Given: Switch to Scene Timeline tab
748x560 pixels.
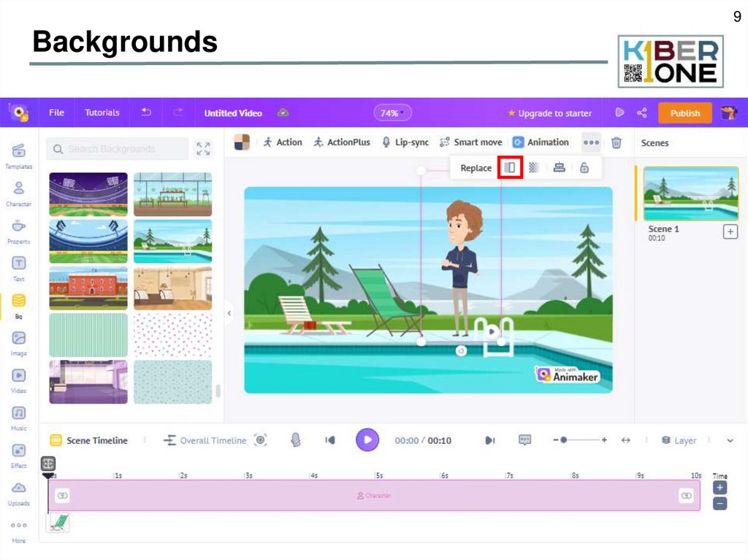Looking at the screenshot, I should (x=89, y=440).
